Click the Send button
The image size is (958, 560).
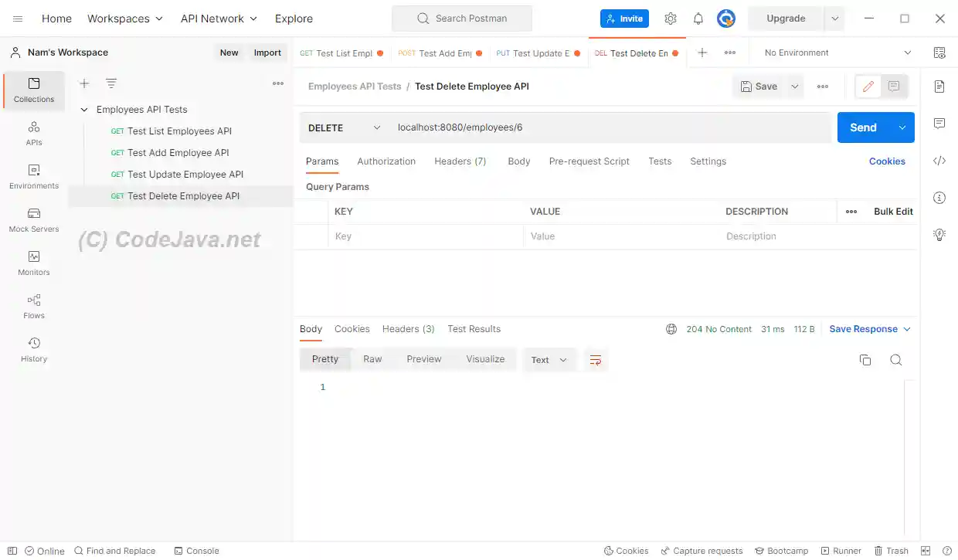pos(863,127)
